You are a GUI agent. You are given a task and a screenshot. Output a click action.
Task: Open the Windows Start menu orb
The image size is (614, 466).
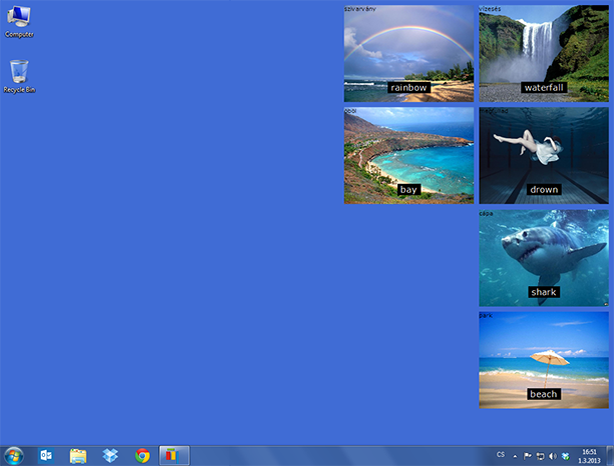click(x=14, y=456)
